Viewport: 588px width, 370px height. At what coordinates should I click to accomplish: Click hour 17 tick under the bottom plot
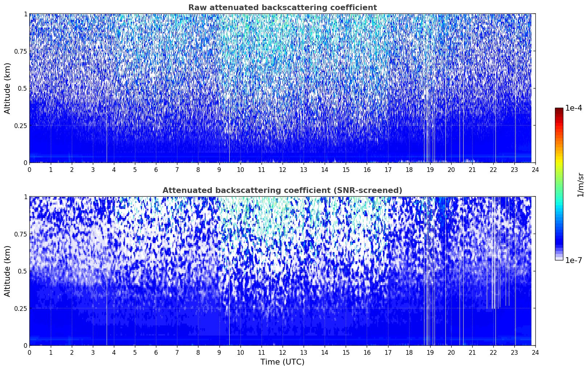388,353
